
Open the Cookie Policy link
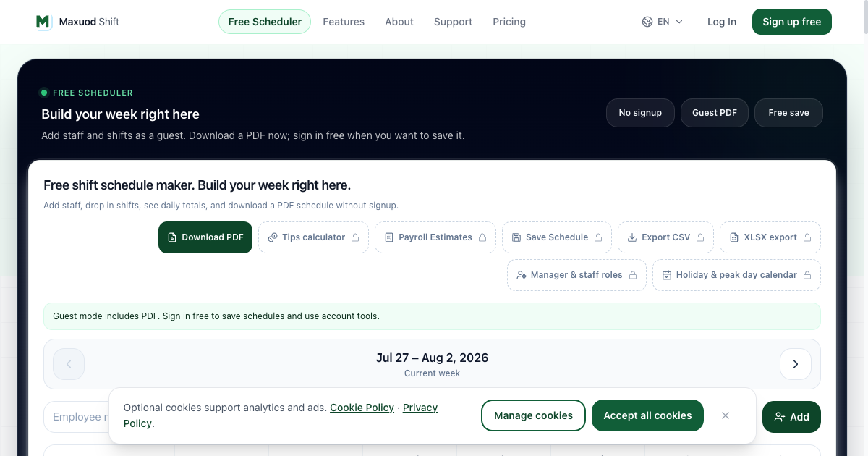tap(362, 408)
